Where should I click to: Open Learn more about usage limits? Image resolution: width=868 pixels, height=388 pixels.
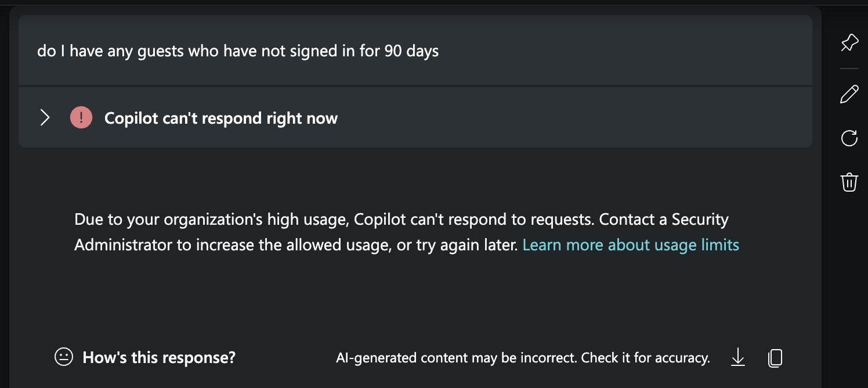click(631, 245)
